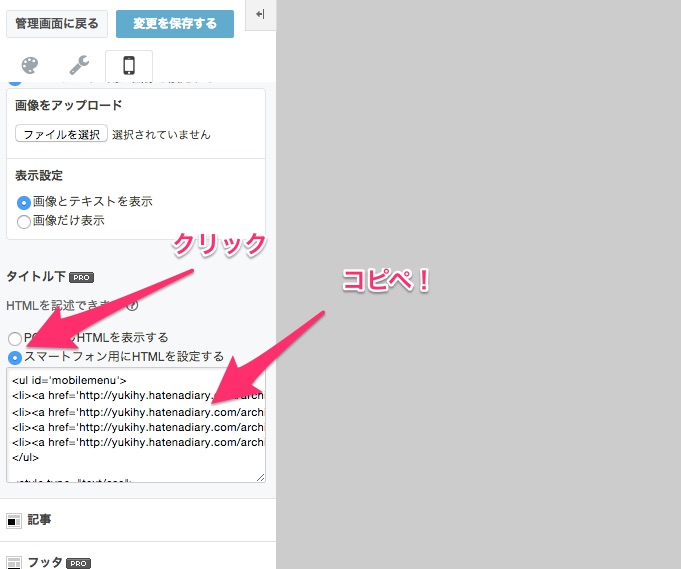The height and width of the screenshot is (569, 681).
Task: Grab the textarea resize handle corner
Action: coord(261,477)
